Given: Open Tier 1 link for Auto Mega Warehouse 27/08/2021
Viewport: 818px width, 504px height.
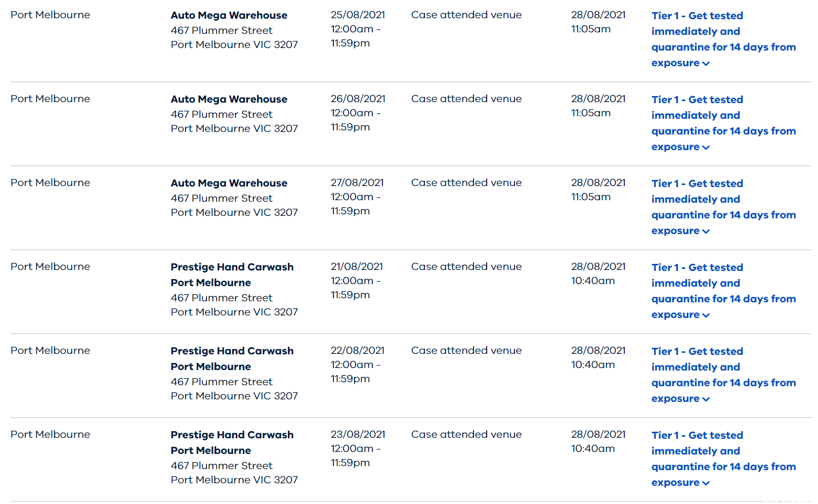Looking at the screenshot, I should (723, 207).
